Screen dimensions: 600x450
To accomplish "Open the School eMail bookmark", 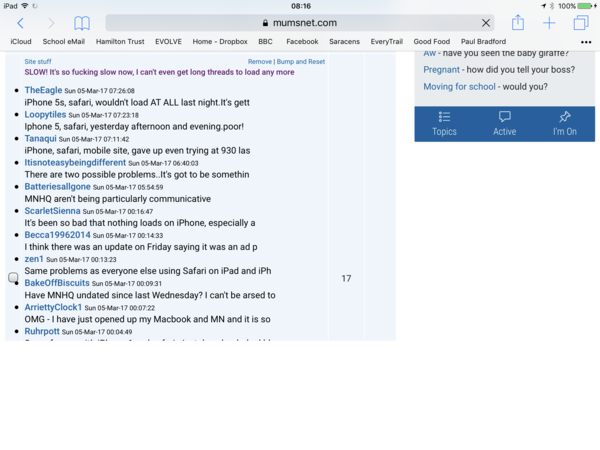I will pyautogui.click(x=64, y=42).
